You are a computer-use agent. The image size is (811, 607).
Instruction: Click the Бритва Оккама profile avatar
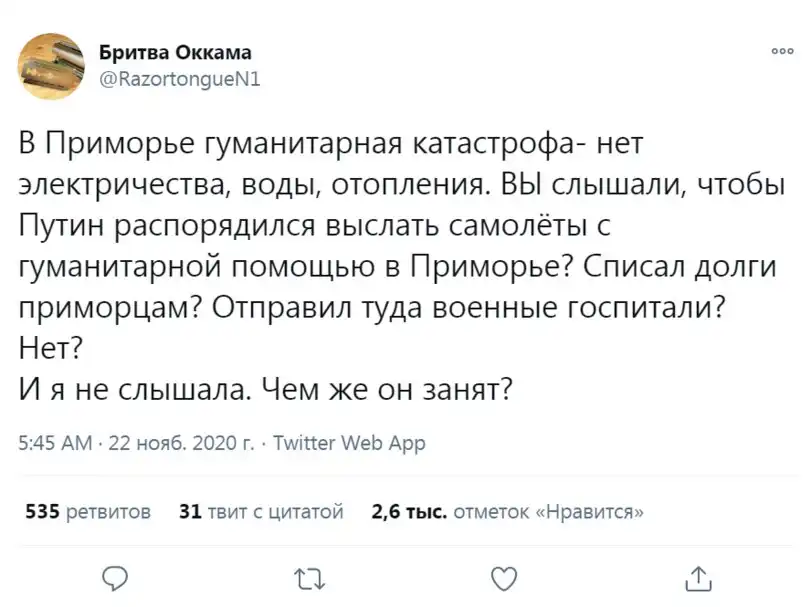pos(52,64)
